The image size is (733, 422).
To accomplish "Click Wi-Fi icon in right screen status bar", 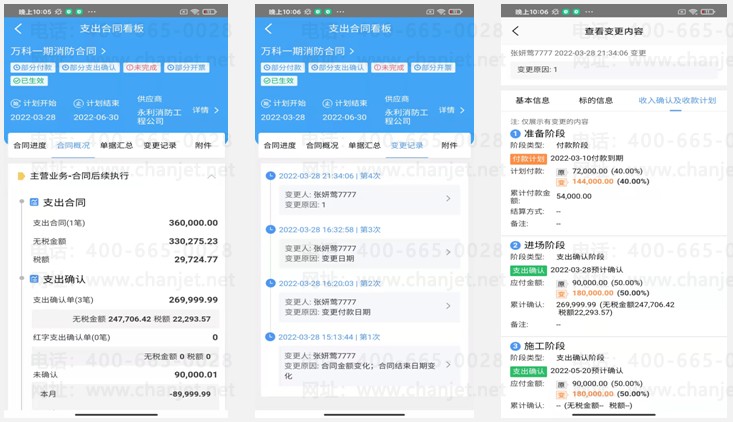I will click(x=694, y=12).
